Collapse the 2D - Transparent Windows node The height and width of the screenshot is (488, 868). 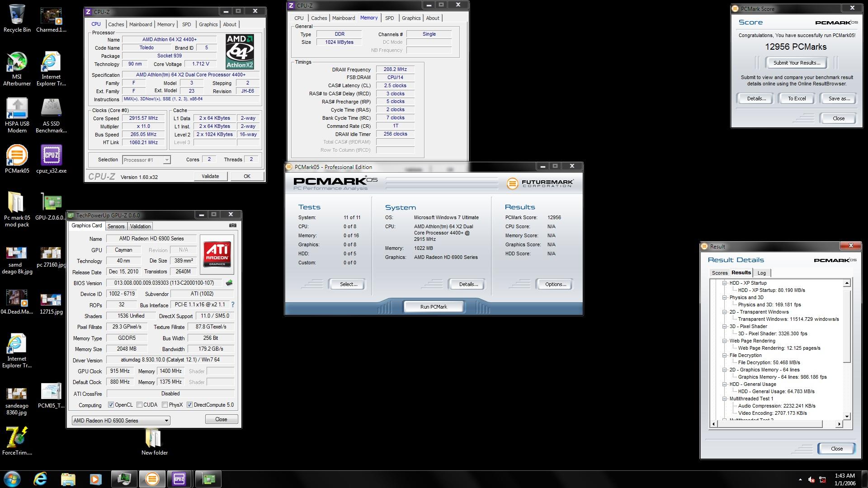(x=724, y=312)
